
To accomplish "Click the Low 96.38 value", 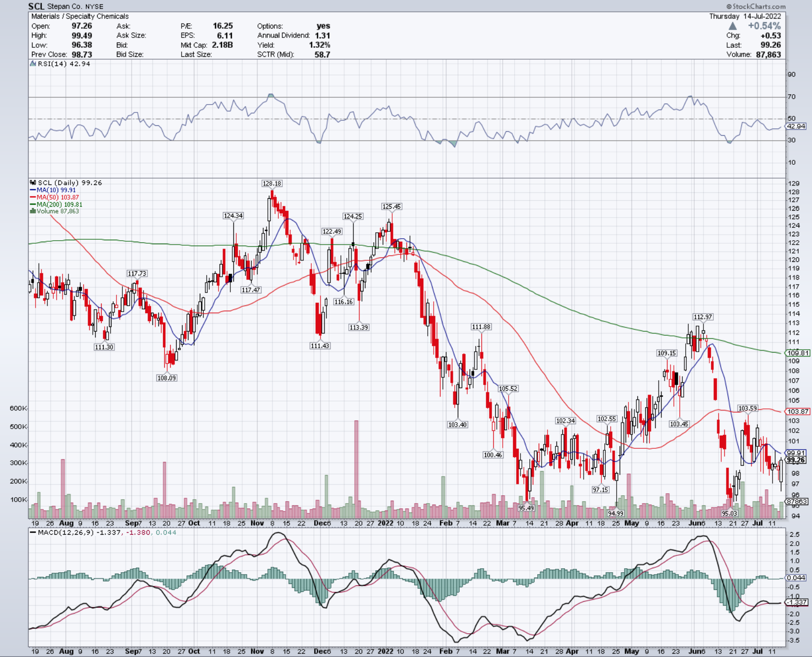I will point(82,45).
